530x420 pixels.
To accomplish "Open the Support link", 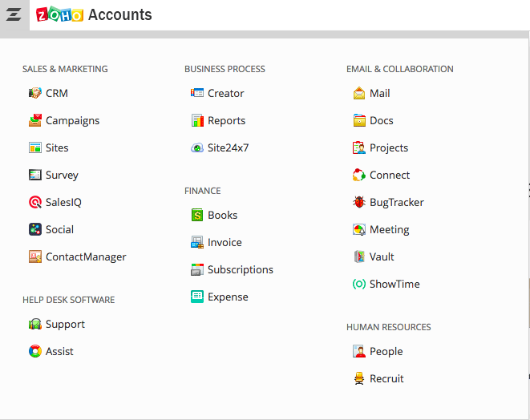I will pyautogui.click(x=65, y=325).
